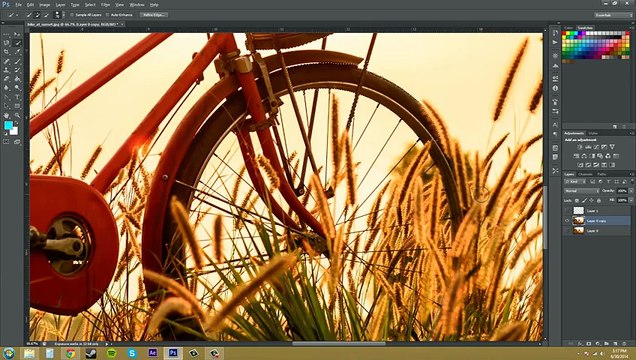
Task: Swap foreground and background colors
Action: point(17,122)
